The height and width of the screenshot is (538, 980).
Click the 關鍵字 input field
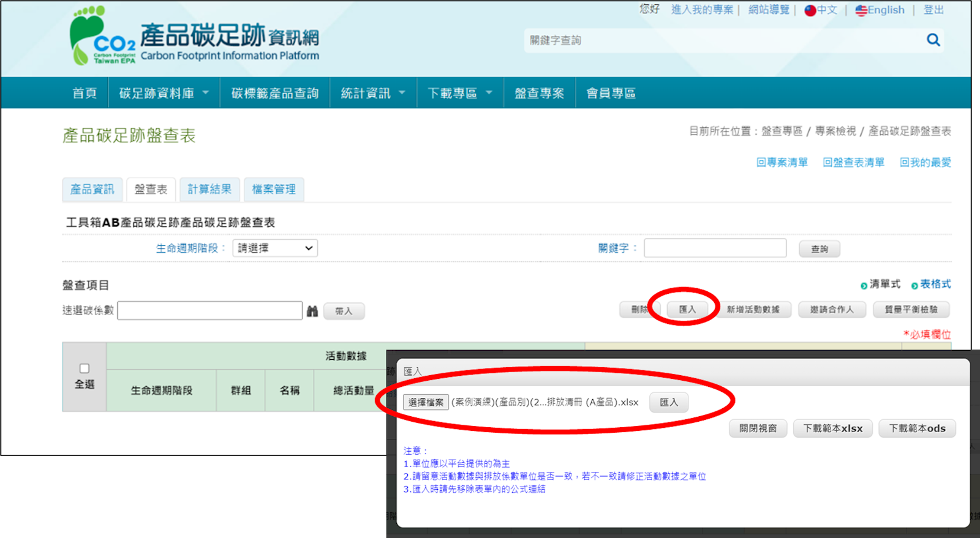pos(715,248)
